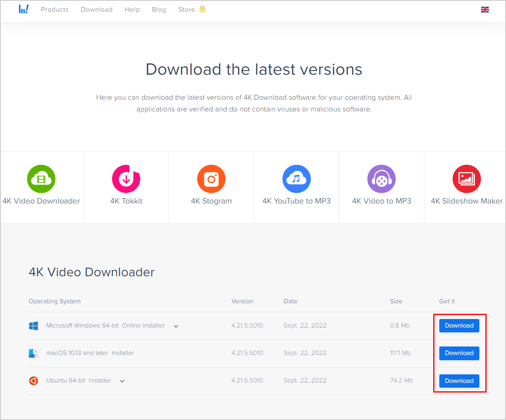
Task: Click the macOS 10.13 and later Installer text
Action: click(90, 353)
